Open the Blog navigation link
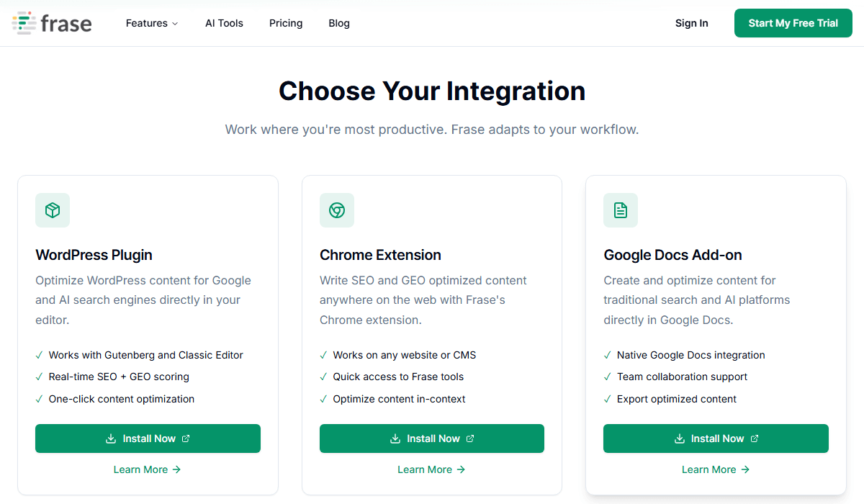Image resolution: width=864 pixels, height=504 pixels. click(339, 23)
